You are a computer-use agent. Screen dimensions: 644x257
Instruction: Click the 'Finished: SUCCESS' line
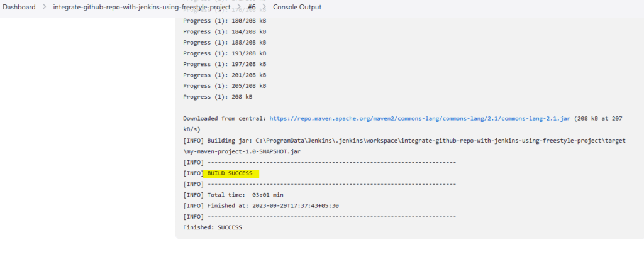pyautogui.click(x=213, y=227)
